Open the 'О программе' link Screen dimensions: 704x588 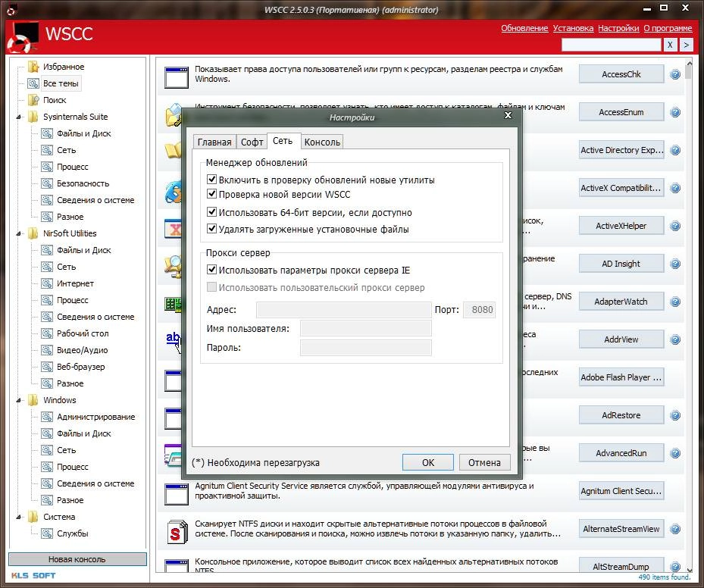pos(668,28)
